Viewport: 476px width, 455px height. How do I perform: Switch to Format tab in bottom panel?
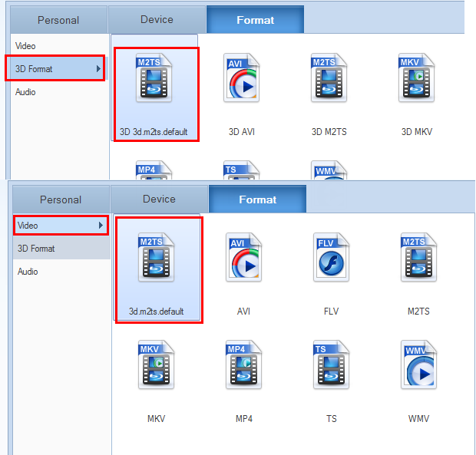(258, 199)
